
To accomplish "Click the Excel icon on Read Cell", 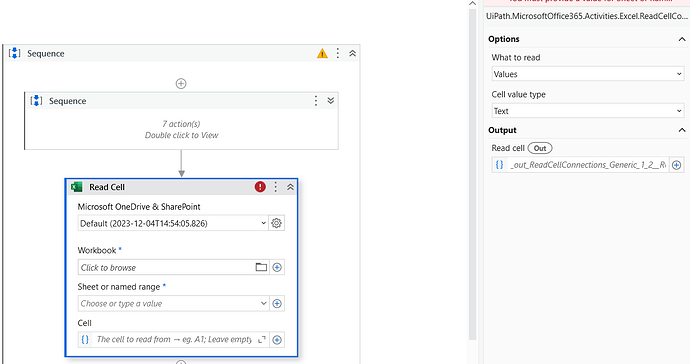I will (77, 187).
